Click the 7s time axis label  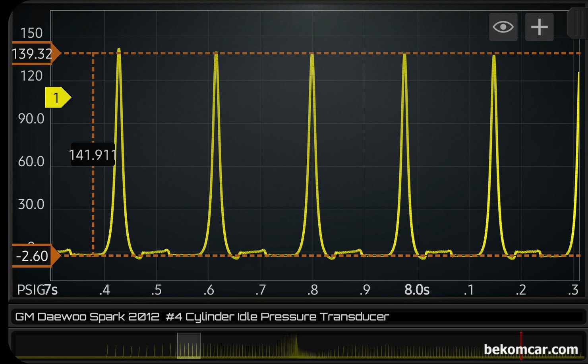pos(51,290)
